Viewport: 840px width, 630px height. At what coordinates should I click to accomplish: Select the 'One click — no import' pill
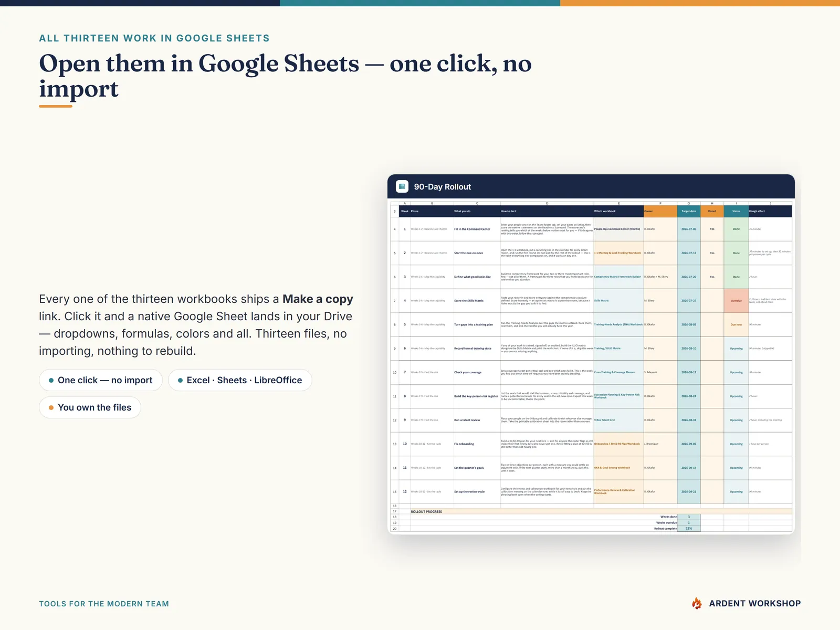coord(101,380)
